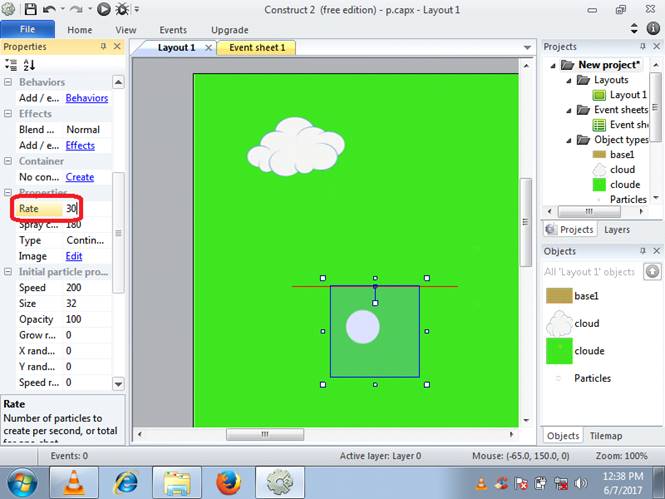Collapse the Behaviors property group

(x=8, y=82)
